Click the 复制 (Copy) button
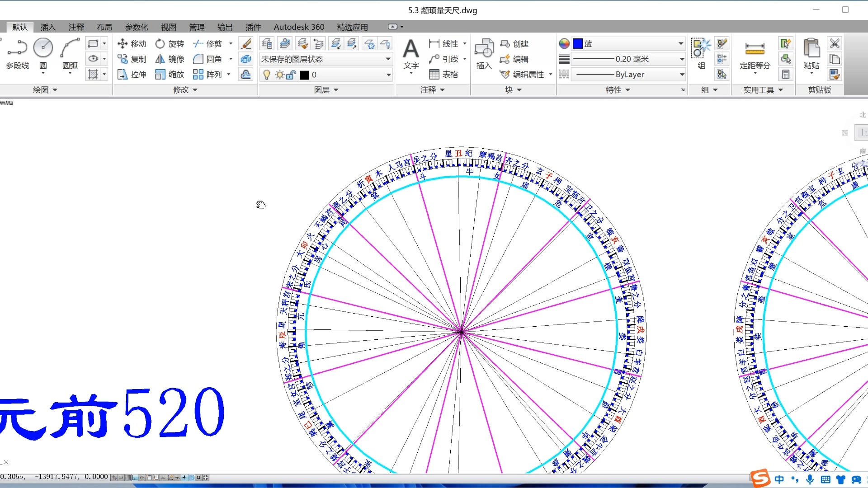 pyautogui.click(x=132, y=59)
